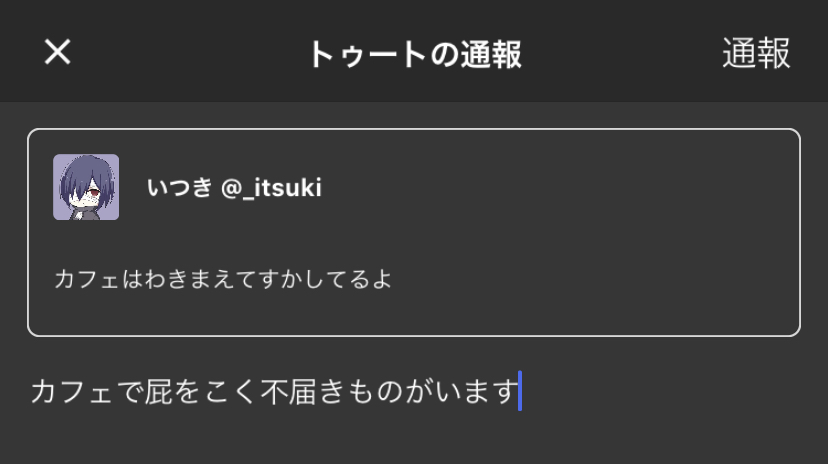828x464 pixels.
Task: Tap the トゥートの通報 header title
Action: tap(414, 53)
